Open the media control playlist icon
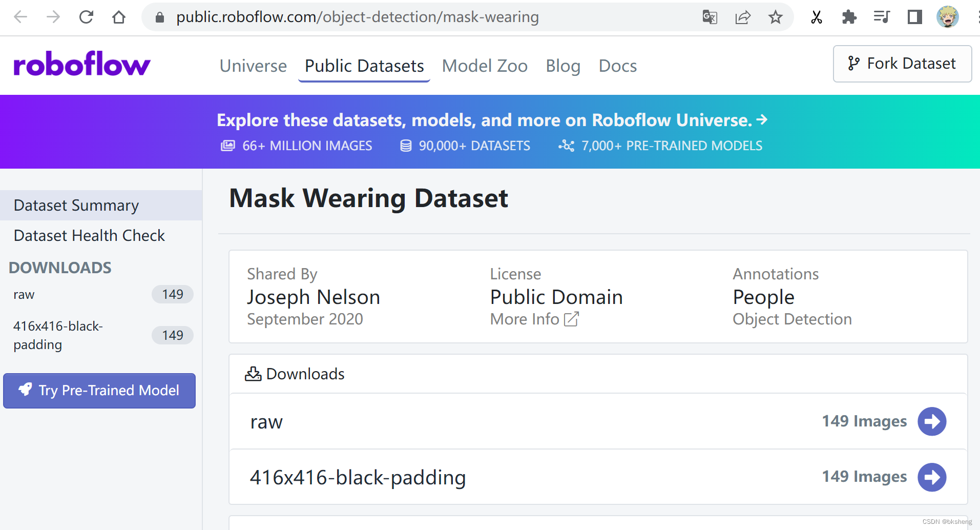 click(x=882, y=17)
